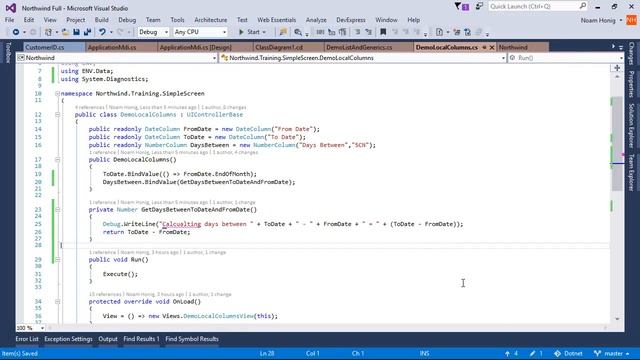This screenshot has width=640, height=360.
Task: Open the Output panel
Action: (x=108, y=339)
